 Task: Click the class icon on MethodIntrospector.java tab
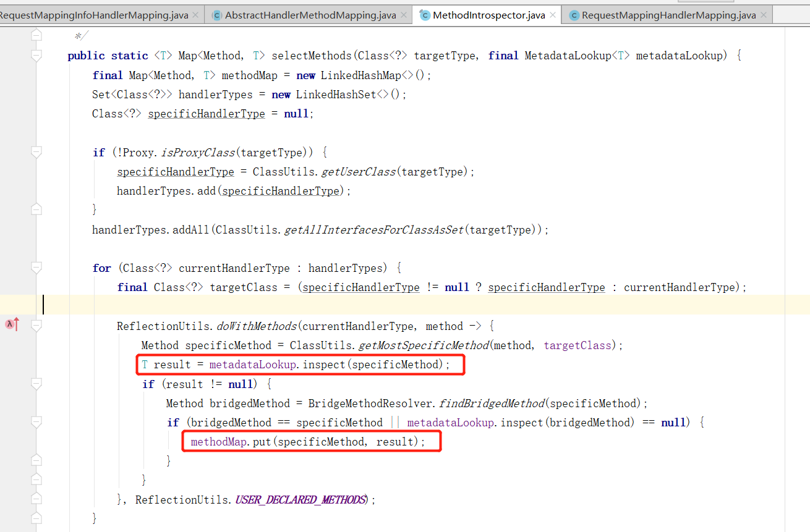[425, 15]
